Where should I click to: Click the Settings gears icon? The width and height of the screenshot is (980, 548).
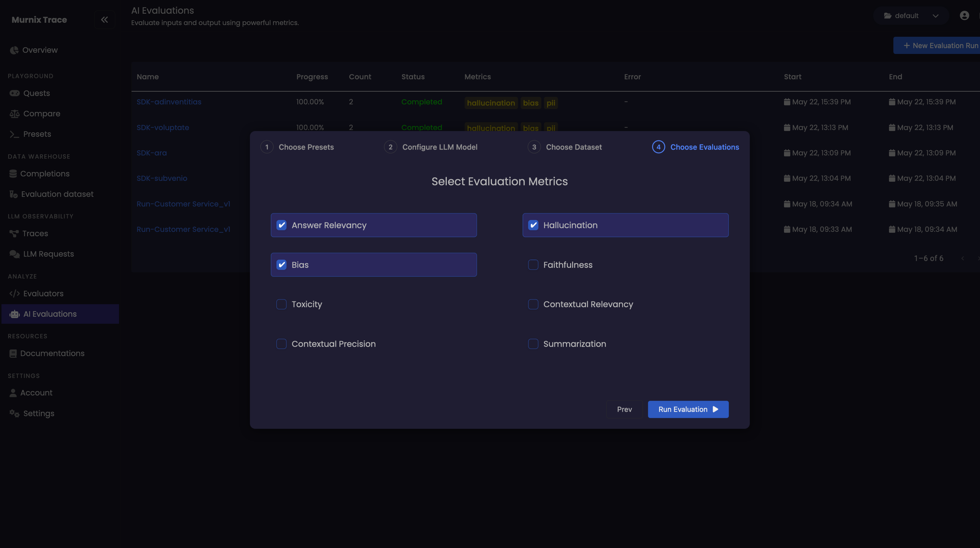(x=15, y=413)
